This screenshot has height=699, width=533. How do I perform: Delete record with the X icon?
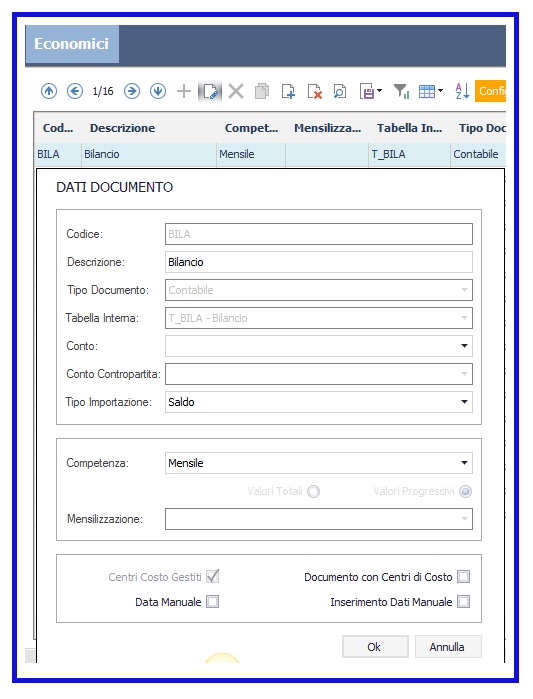(236, 91)
